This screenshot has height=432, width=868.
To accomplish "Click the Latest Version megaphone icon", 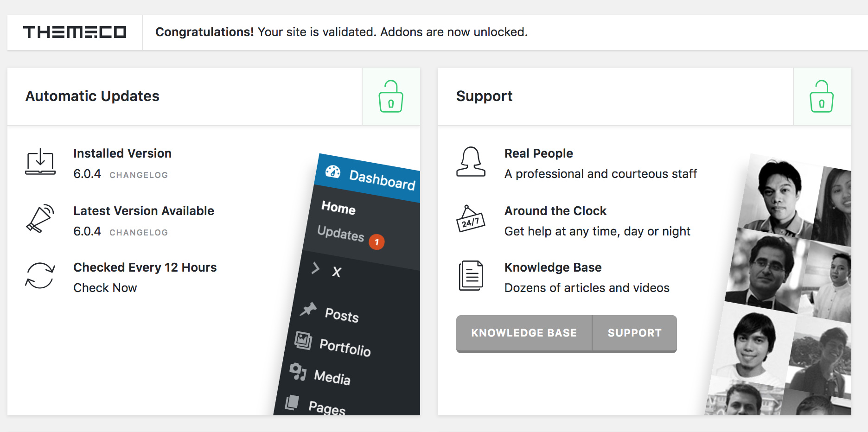I will pos(40,218).
